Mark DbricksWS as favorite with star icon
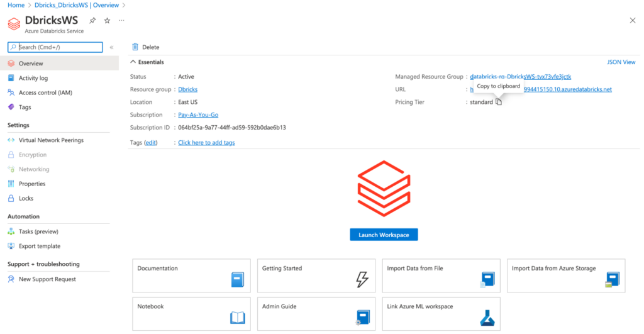Screen dimensions: 644x334 tap(107, 21)
